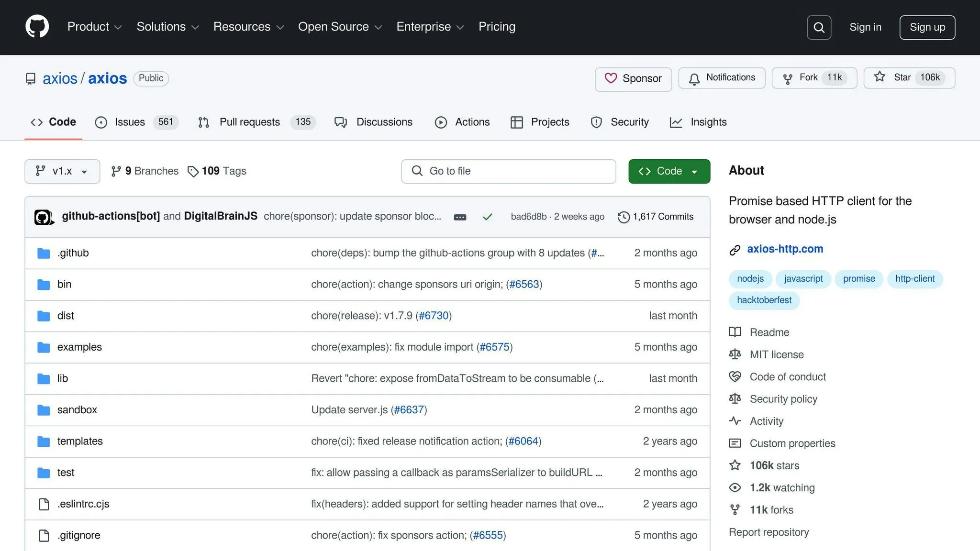This screenshot has width=980, height=551.
Task: Click the Pricing link
Action: (497, 27)
